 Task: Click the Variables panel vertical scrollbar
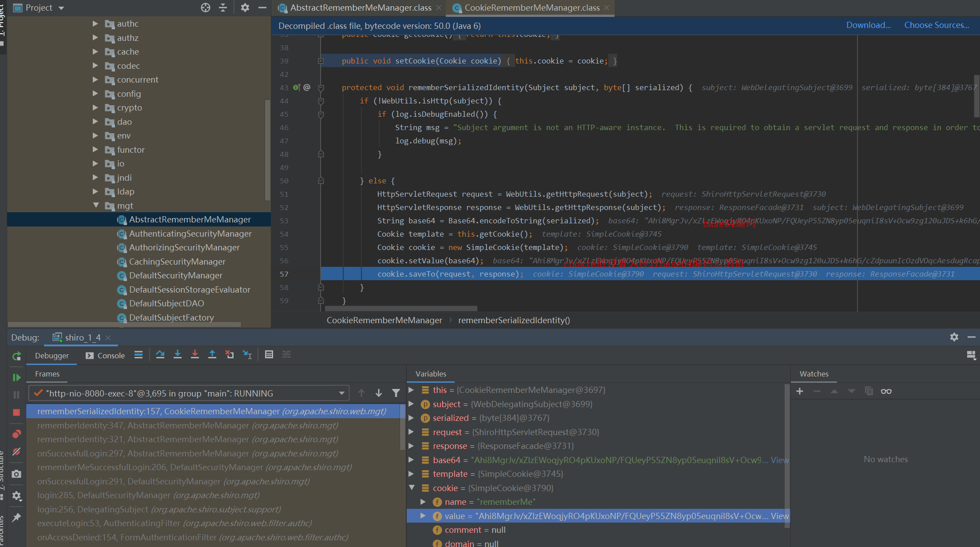pos(787,455)
